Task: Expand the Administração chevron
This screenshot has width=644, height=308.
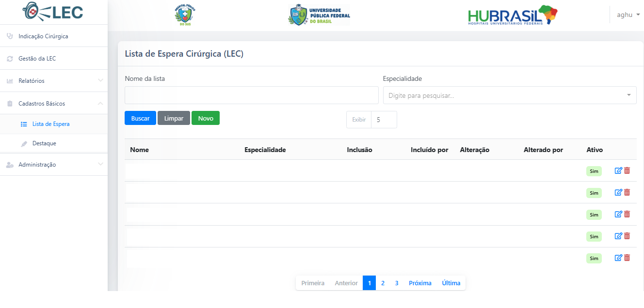Action: coord(100,164)
